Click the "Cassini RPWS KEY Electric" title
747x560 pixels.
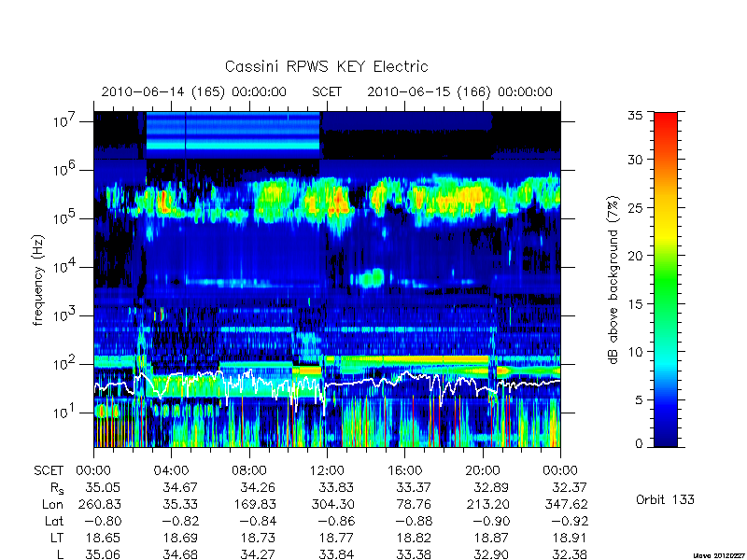[326, 66]
